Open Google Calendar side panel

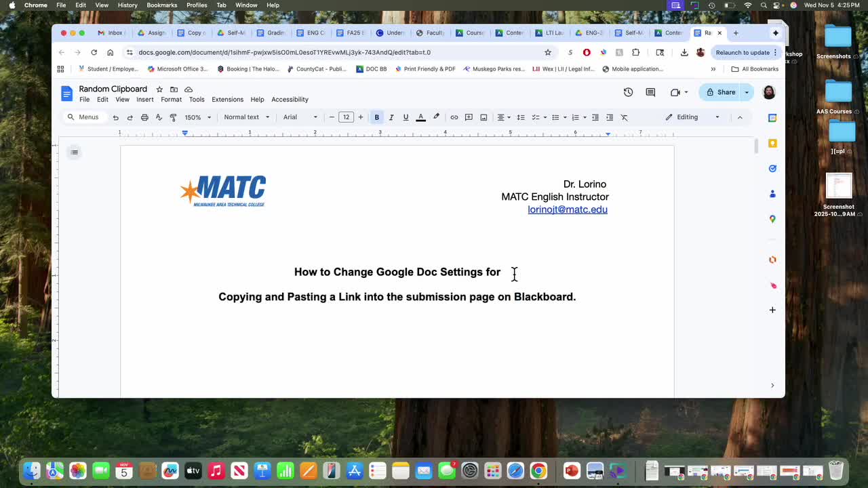pos(772,118)
